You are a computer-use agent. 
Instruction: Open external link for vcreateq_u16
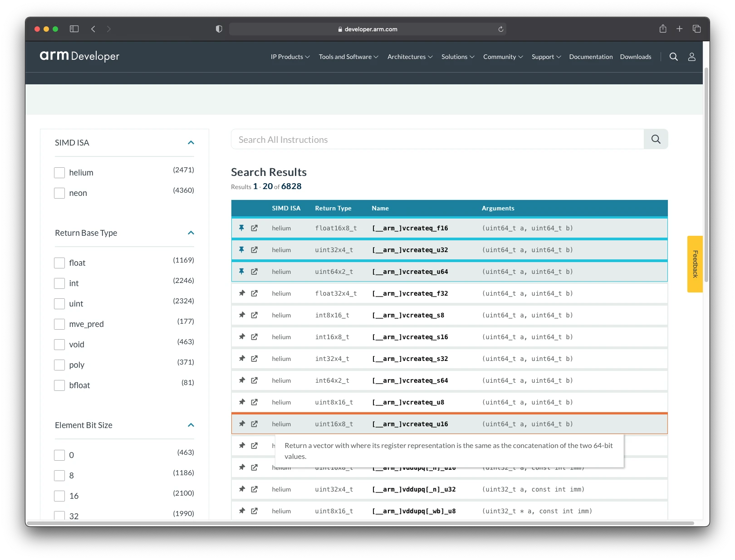coord(255,424)
